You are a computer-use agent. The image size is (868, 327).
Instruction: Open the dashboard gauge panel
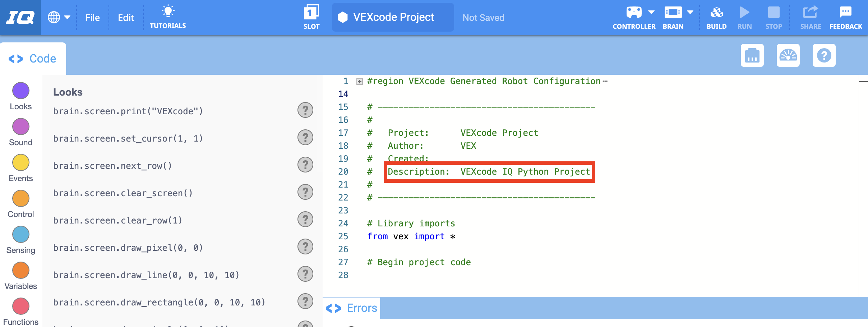point(788,55)
